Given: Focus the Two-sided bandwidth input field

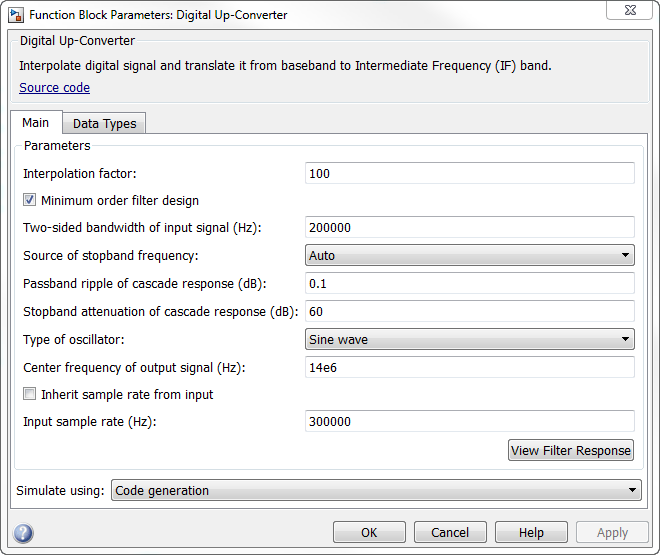Looking at the screenshot, I should click(469, 228).
